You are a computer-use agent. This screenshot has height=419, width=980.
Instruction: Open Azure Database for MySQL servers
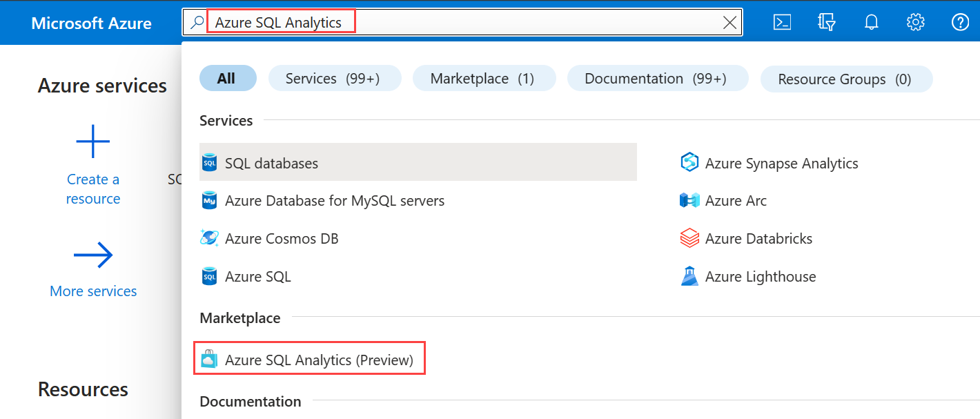click(335, 200)
